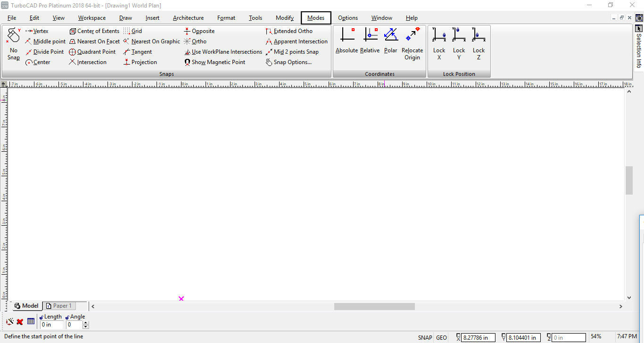This screenshot has width=644, height=343.
Task: Enable Divide Point snap
Action: tap(44, 52)
